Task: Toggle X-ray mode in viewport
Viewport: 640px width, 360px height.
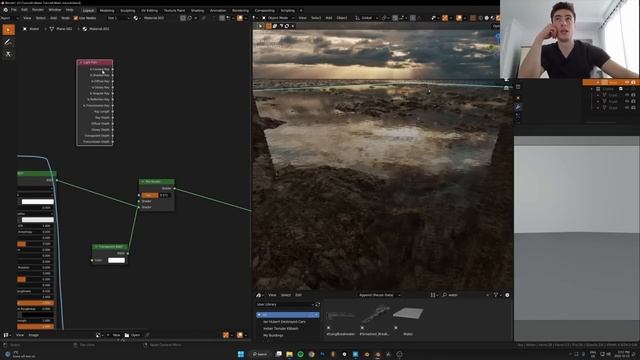Action: coord(473,18)
